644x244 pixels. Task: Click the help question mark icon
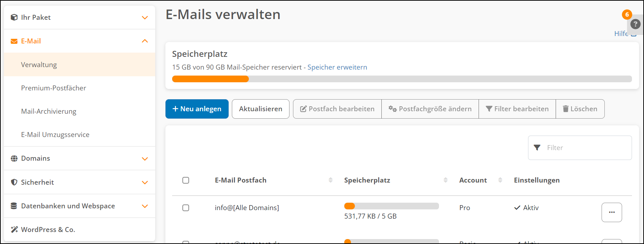point(635,24)
